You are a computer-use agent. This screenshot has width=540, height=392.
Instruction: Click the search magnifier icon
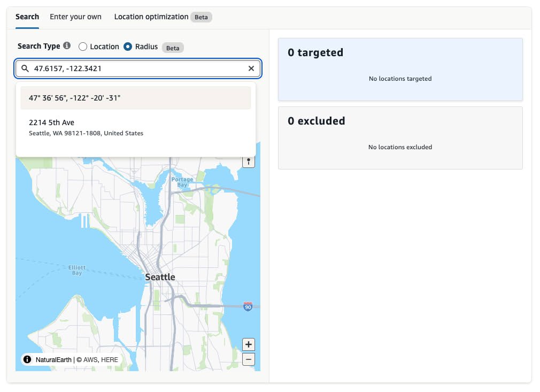tap(25, 68)
